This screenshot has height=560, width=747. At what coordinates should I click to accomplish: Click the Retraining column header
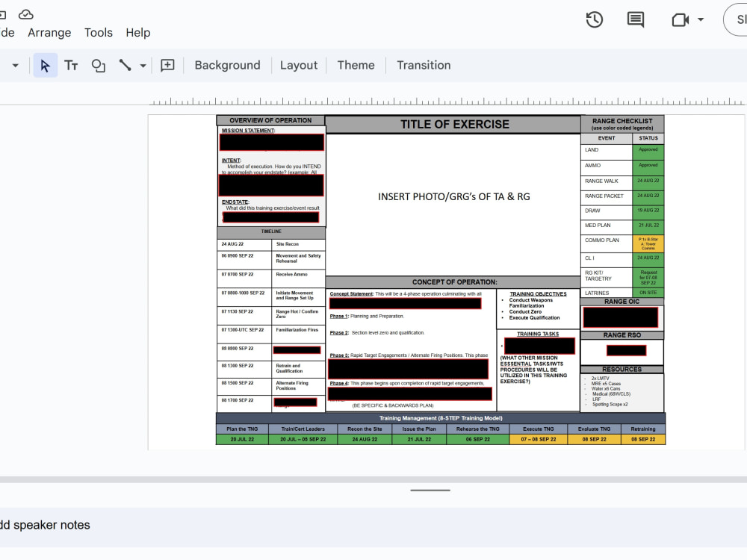click(x=643, y=429)
